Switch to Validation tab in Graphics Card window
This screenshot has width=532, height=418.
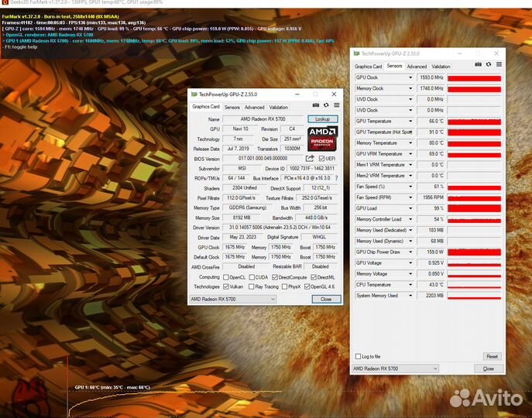click(279, 108)
